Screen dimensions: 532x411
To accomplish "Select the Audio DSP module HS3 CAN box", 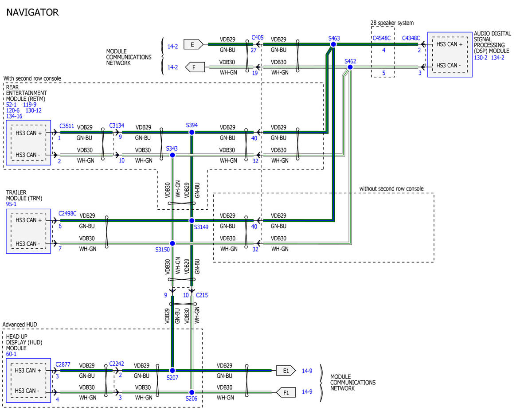I will tap(450, 55).
